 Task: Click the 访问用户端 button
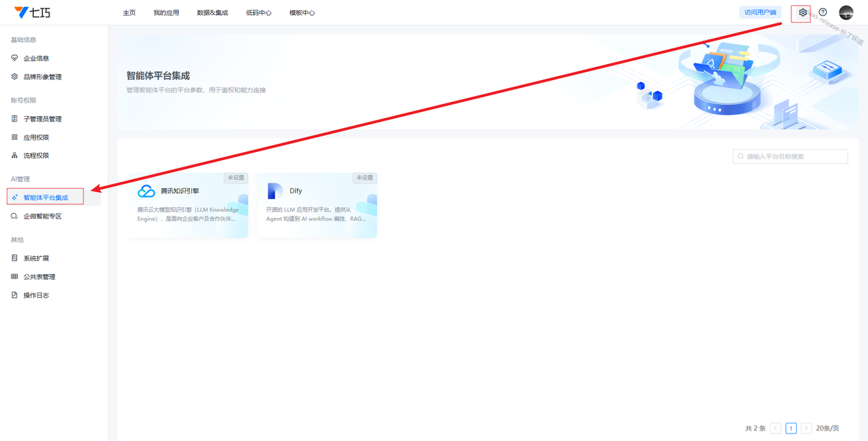(760, 12)
